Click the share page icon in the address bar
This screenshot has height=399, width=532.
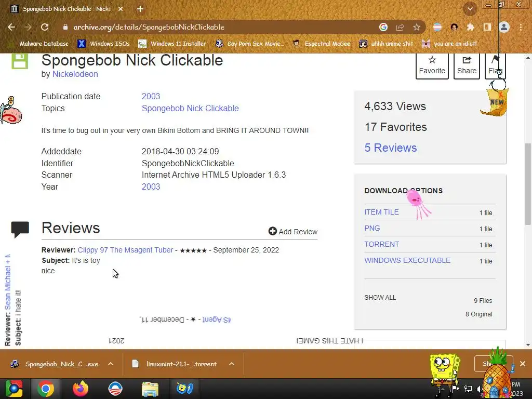[x=400, y=27]
